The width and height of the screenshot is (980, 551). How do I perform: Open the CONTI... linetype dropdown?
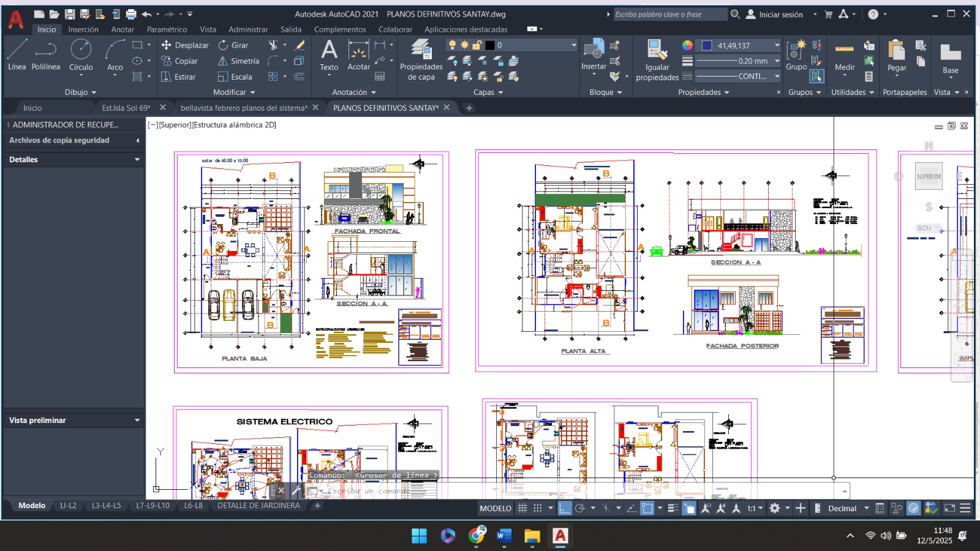click(x=777, y=77)
